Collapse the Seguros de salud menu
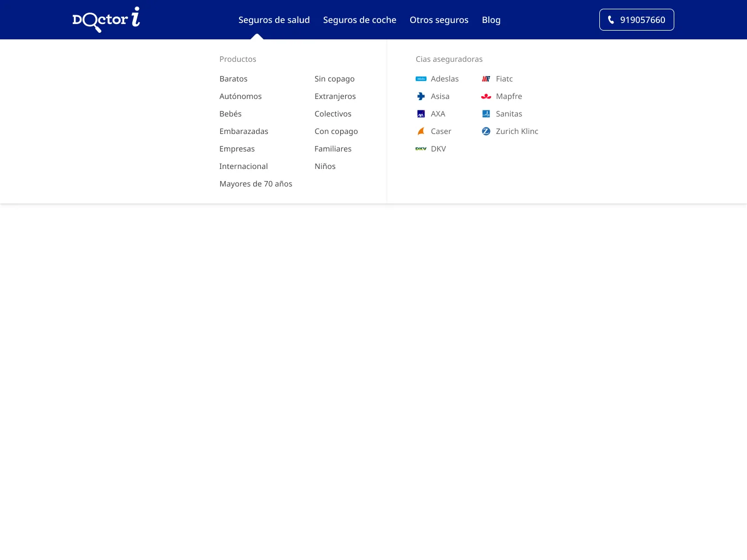 (x=274, y=20)
